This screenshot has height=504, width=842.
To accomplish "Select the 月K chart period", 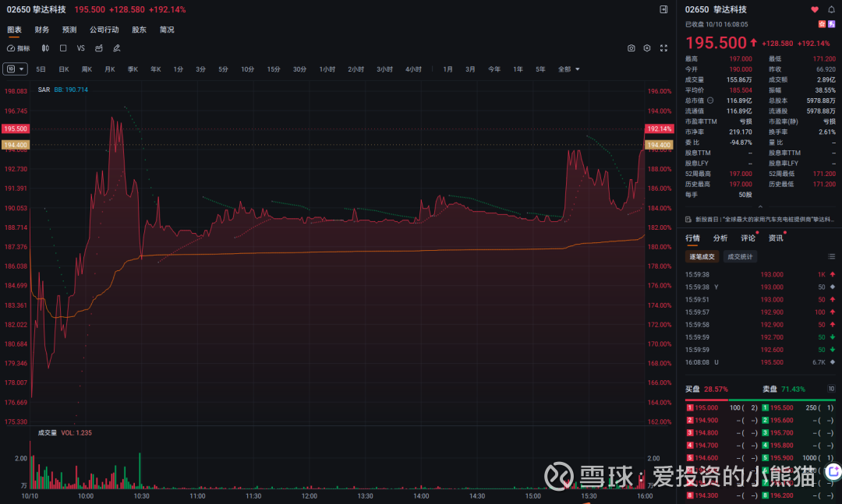I will [110, 69].
